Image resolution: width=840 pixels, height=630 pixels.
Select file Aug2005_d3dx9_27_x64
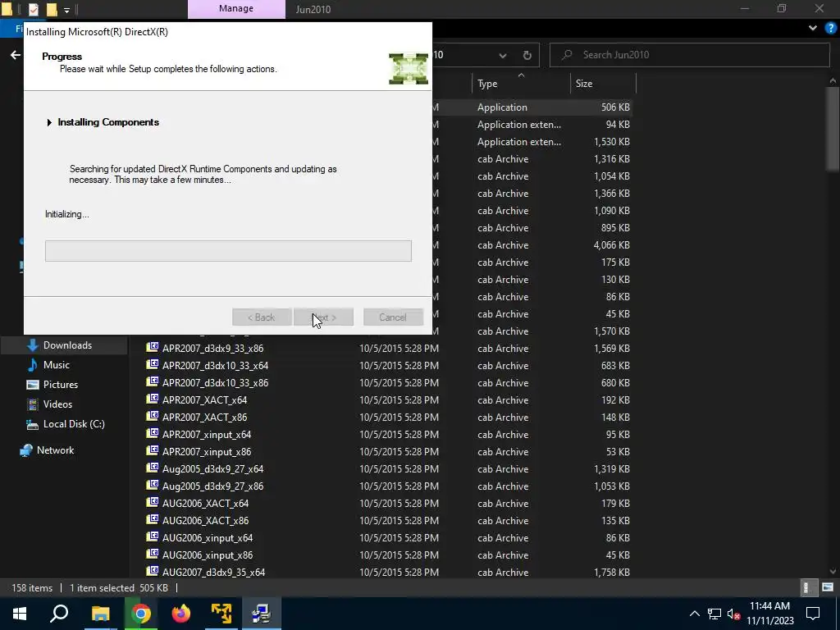point(212,468)
